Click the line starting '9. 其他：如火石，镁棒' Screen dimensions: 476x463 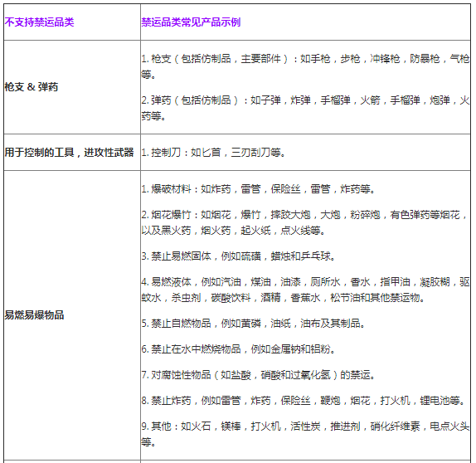[305, 434]
